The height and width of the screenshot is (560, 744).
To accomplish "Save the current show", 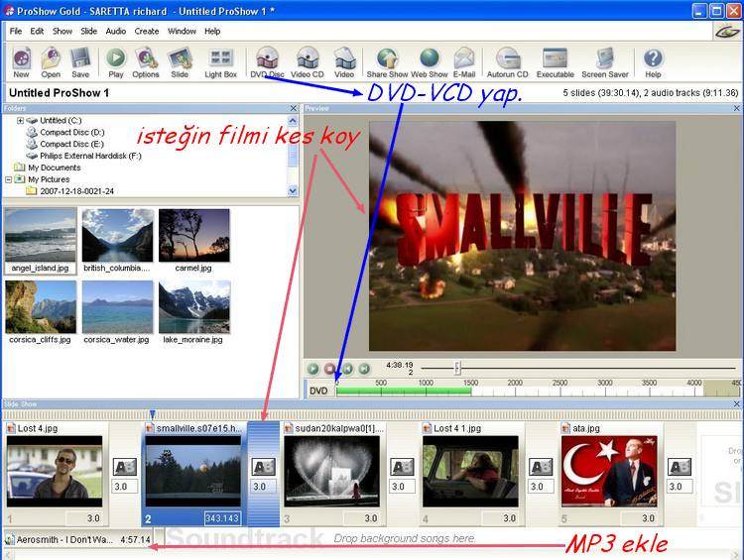I will [80, 62].
